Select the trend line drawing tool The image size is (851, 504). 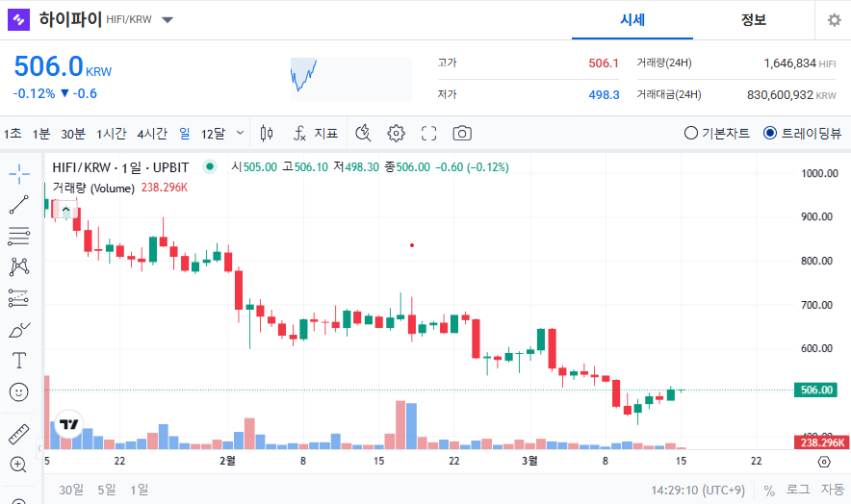tap(19, 205)
